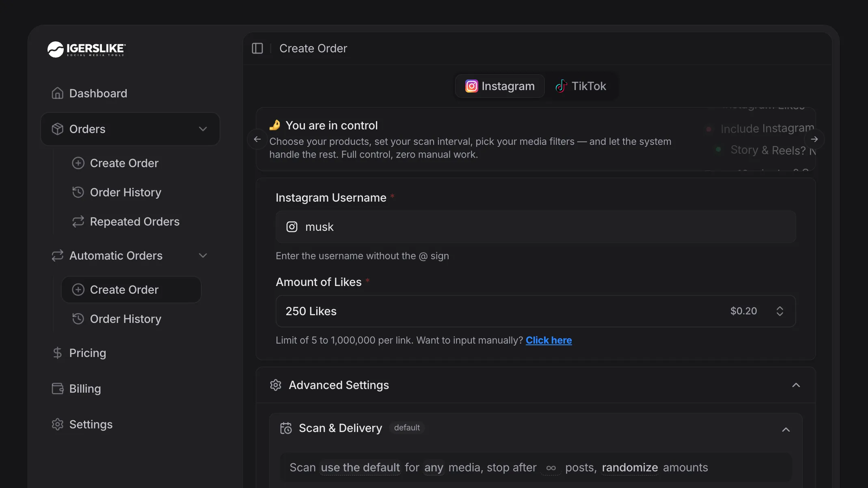
Task: Click the 'Click here' manual input link
Action: coord(549,340)
